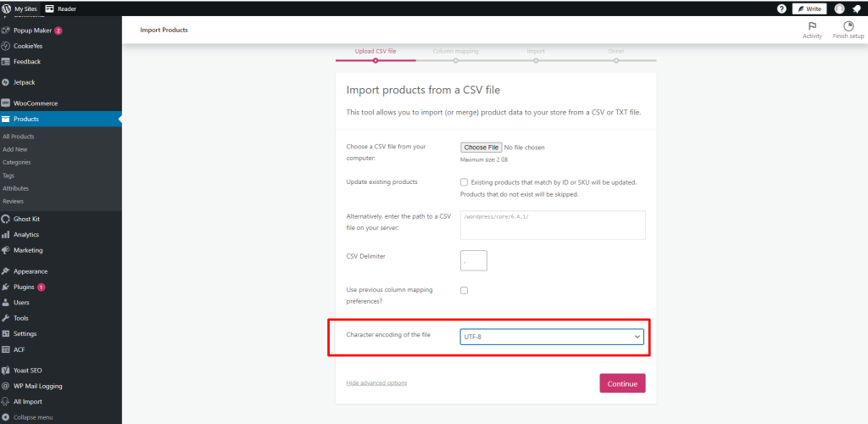The width and height of the screenshot is (868, 424).
Task: Open notifications bell icon
Action: point(856,8)
